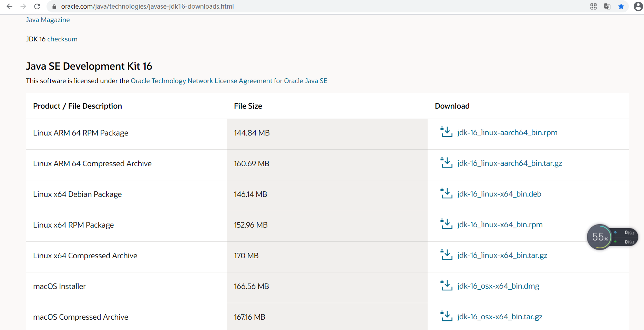Viewport: 644px width, 330px height.
Task: Open the browser profile avatar
Action: (638, 6)
